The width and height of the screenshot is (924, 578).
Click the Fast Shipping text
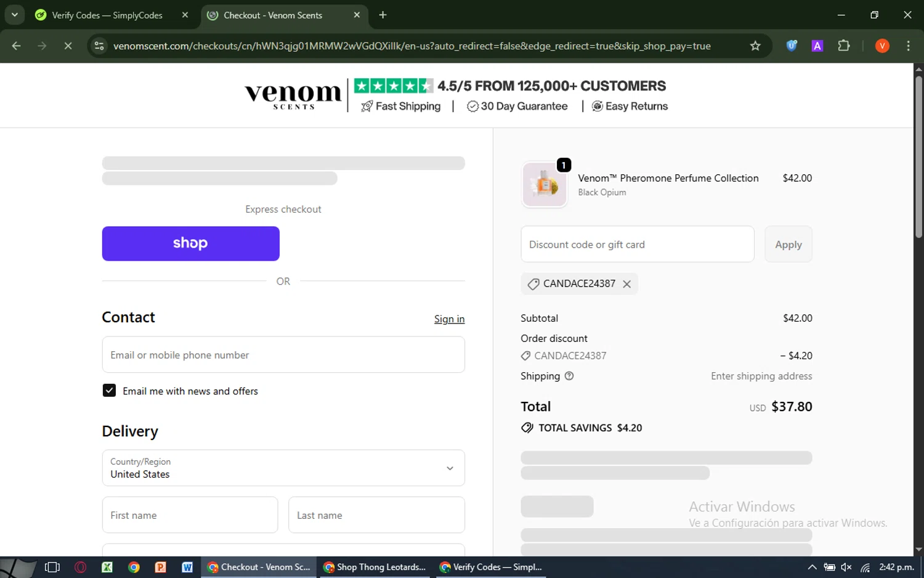(x=408, y=107)
